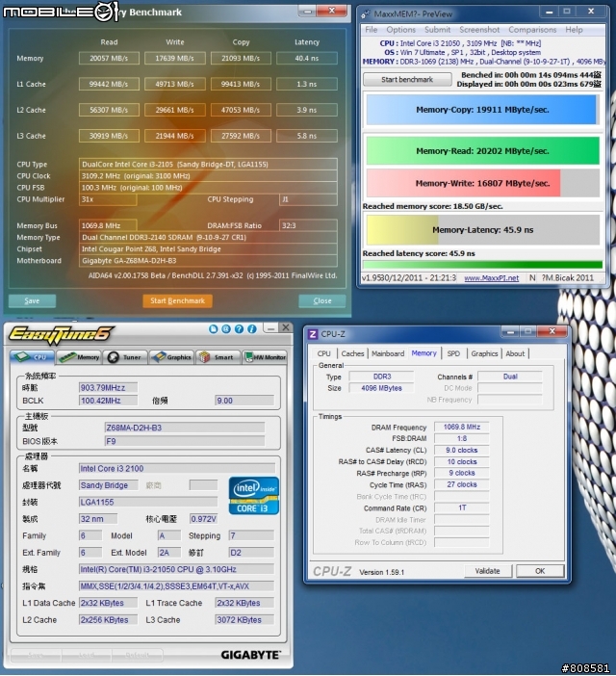Open the HW Monitor tab in EasyTune6
The height and width of the screenshot is (676, 616).
pyautogui.click(x=265, y=357)
